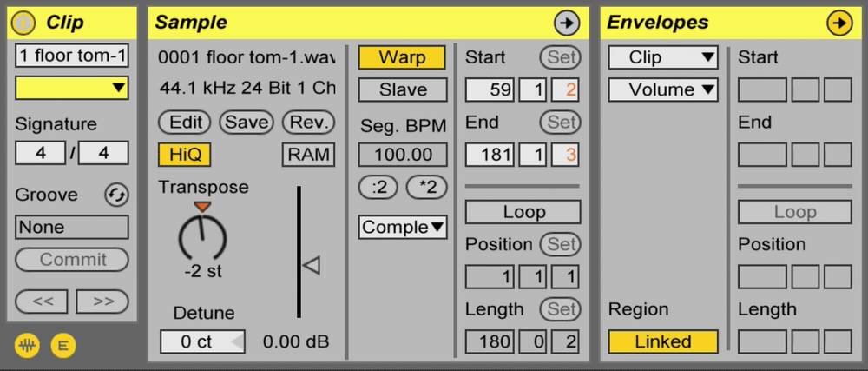The image size is (868, 371).
Task: Click the signature denominator field
Action: 103,153
